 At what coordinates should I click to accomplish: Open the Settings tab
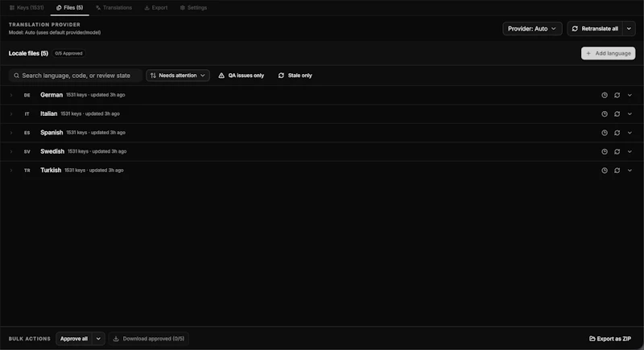point(193,8)
